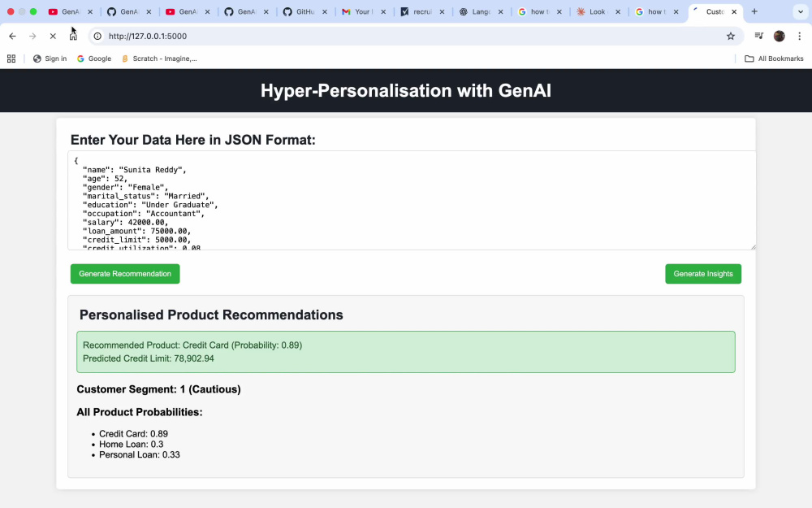Expand the tab search dropdown arrow

point(800,11)
